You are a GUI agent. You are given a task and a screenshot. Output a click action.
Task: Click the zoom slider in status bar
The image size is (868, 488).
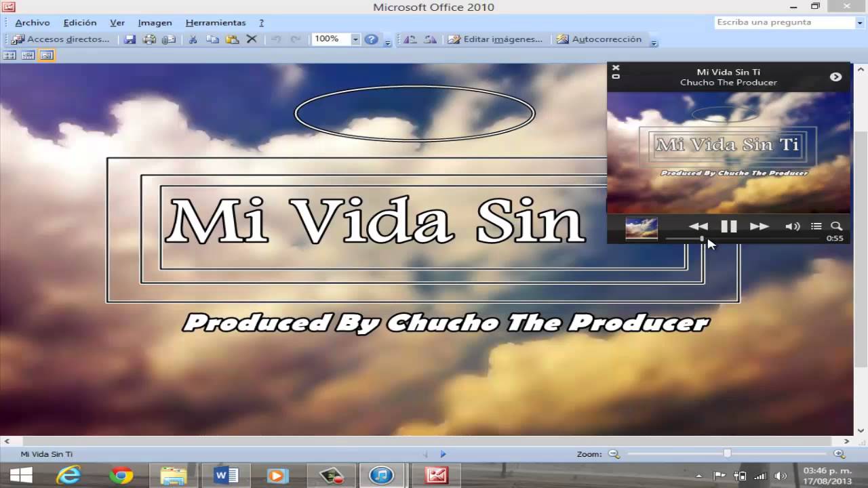(x=728, y=454)
